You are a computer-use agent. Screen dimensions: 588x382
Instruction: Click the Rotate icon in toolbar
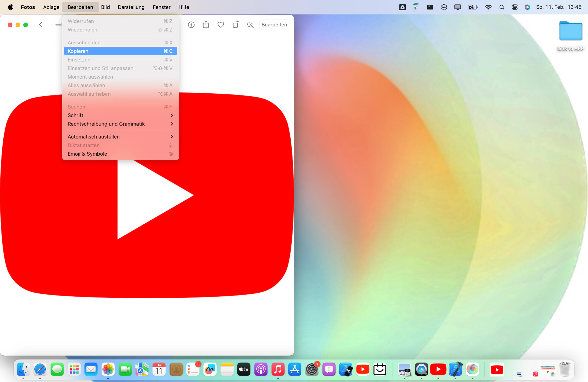click(x=236, y=24)
